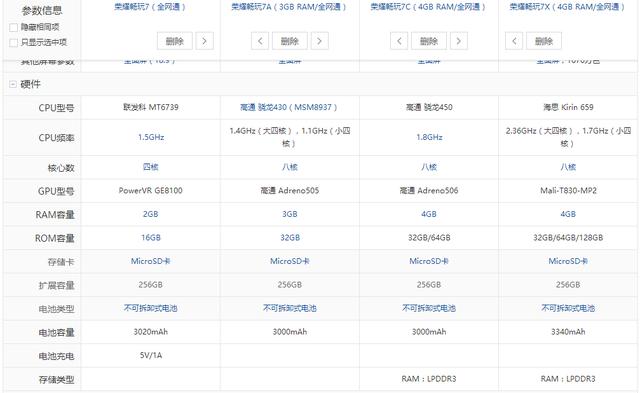Select the 32GB/64GB ROM cell
Screen dimensions: 640x393
[x=429, y=238]
